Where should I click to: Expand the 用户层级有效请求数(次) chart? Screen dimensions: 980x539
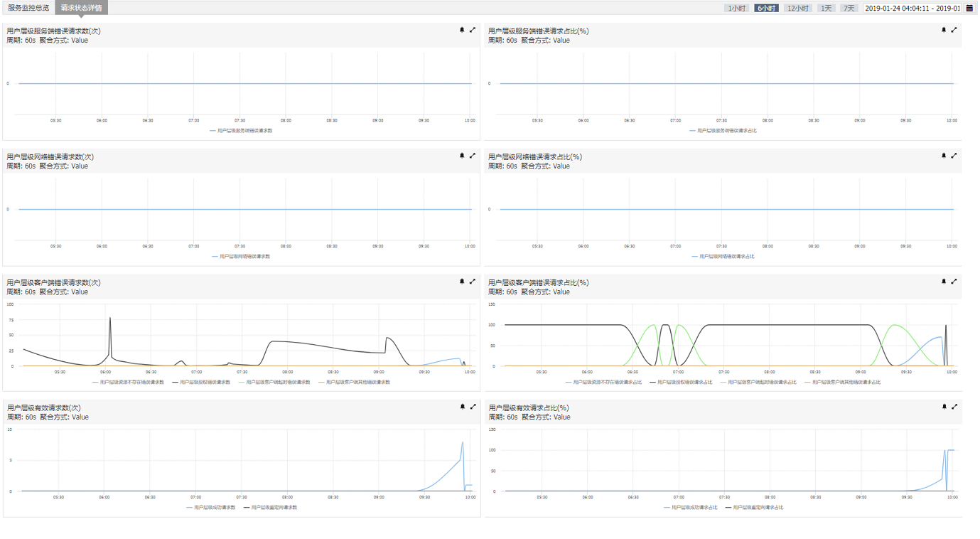click(473, 407)
